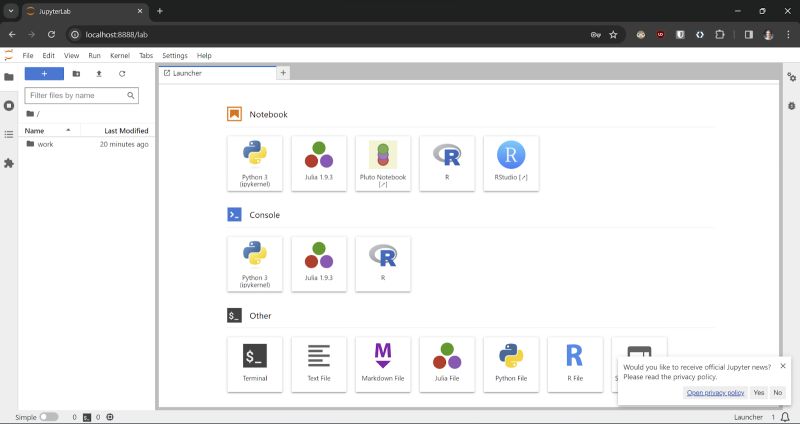The image size is (800, 424).
Task: Start a Python 3 console
Action: [255, 264]
